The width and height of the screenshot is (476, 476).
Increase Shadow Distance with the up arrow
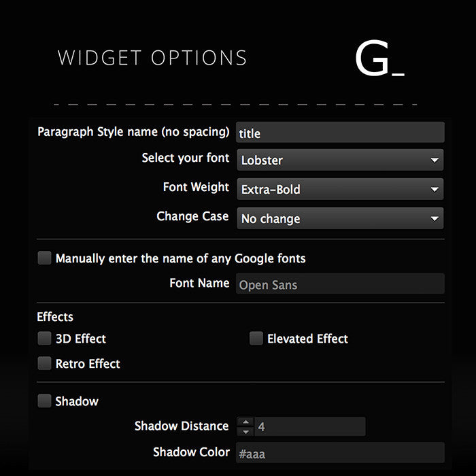(245, 422)
